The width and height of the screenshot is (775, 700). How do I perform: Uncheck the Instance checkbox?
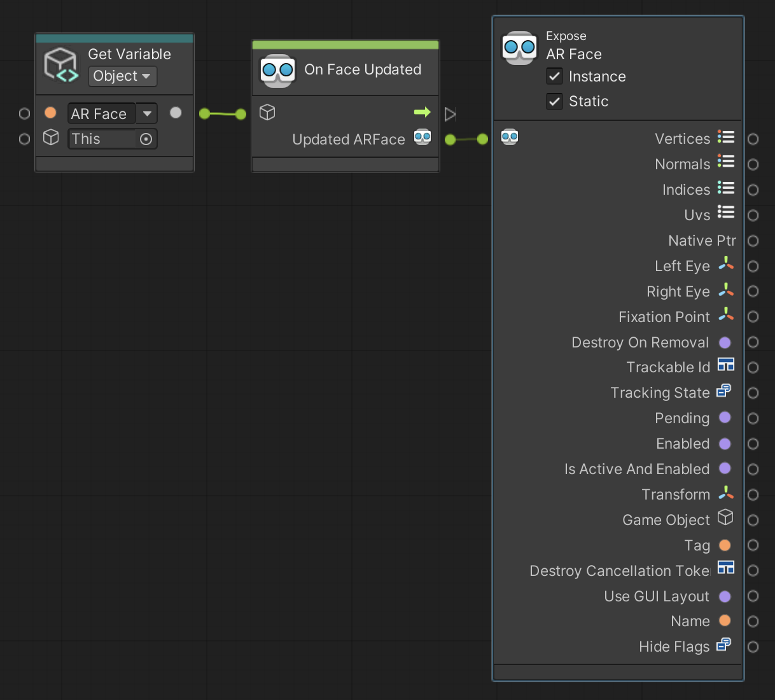click(x=554, y=76)
